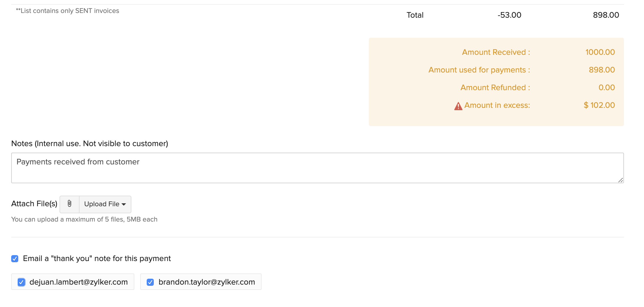
Task: Uncheck the Email "thank you" note checkbox
Action: click(15, 259)
